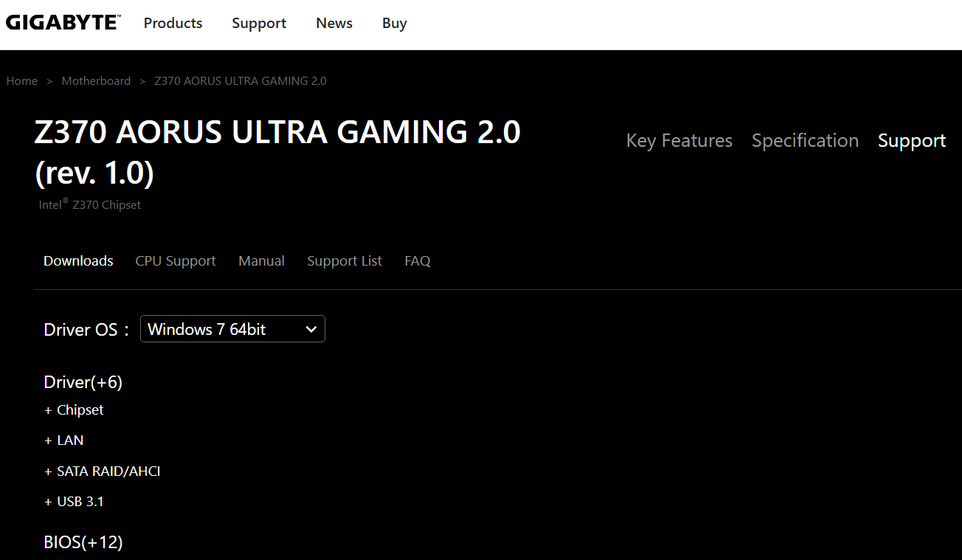Viewport: 962px width, 560px height.
Task: Open the Support menu in top navigation
Action: [x=259, y=24]
